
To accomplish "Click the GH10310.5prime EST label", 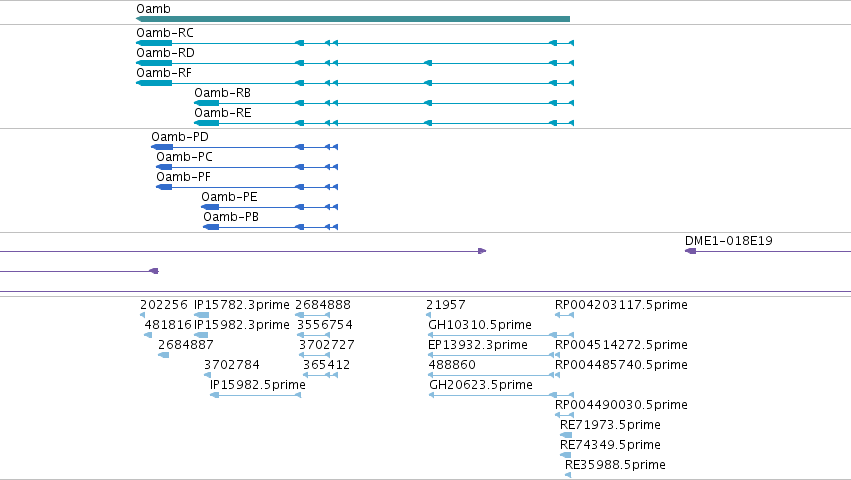I will point(480,325).
